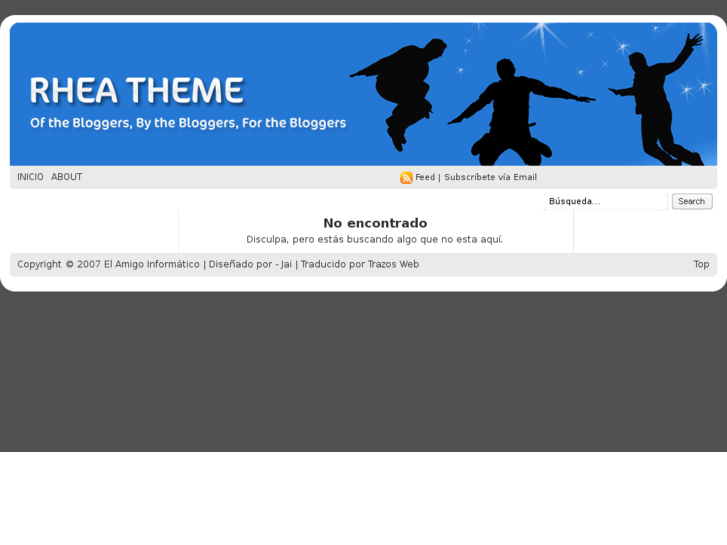Open the Trazos Web translator link
727x545 pixels.
click(x=393, y=264)
